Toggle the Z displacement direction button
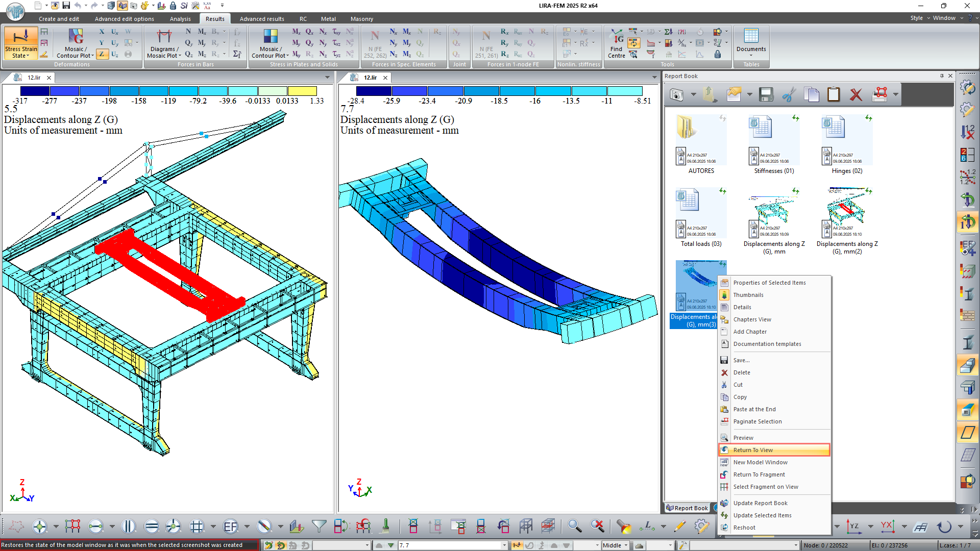 tap(102, 54)
